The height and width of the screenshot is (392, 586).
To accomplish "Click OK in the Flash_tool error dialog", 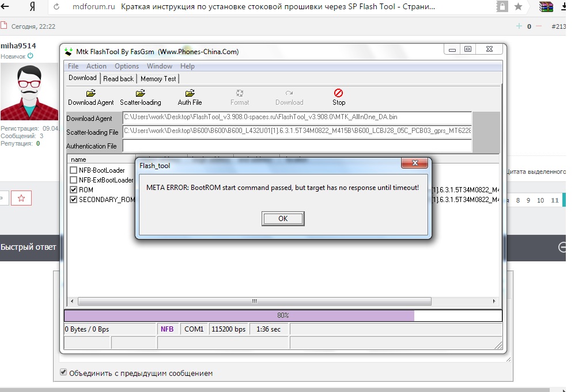I will coord(283,219).
